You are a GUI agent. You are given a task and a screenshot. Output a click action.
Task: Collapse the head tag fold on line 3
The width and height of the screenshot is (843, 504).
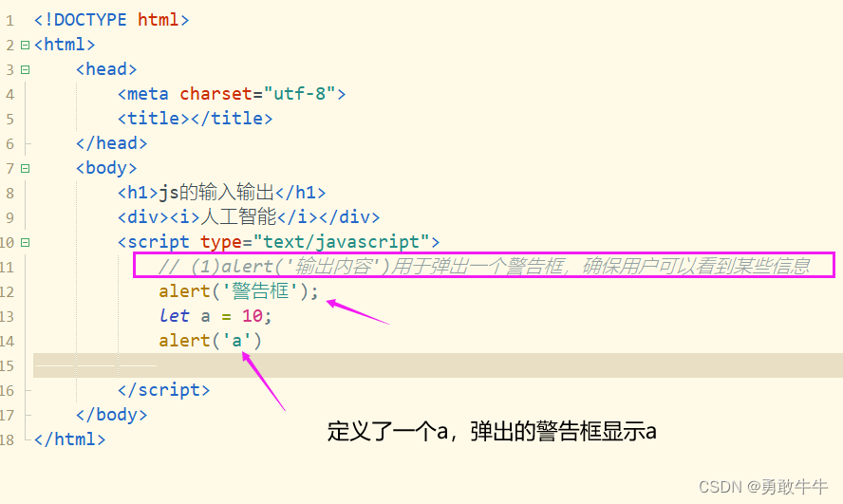pyautogui.click(x=25, y=69)
